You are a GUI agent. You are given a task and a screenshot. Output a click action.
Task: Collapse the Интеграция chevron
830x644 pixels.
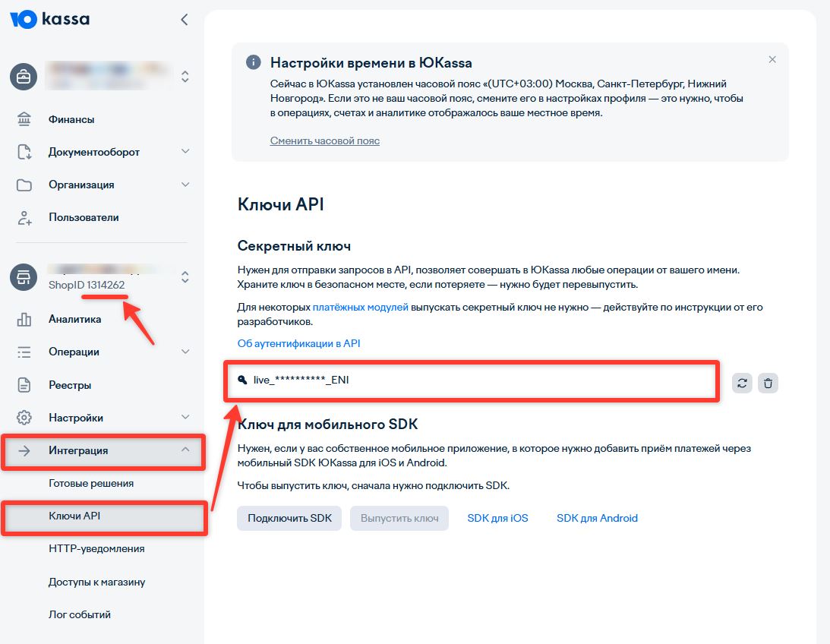point(185,450)
